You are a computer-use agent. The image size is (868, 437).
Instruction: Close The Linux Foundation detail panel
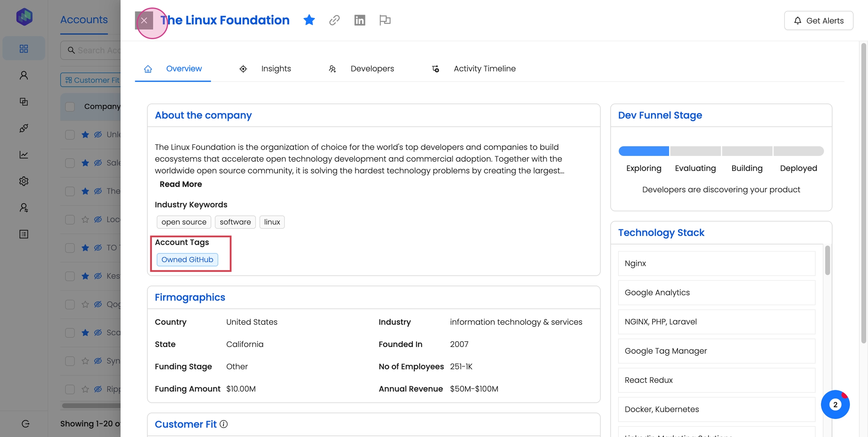[x=144, y=20]
